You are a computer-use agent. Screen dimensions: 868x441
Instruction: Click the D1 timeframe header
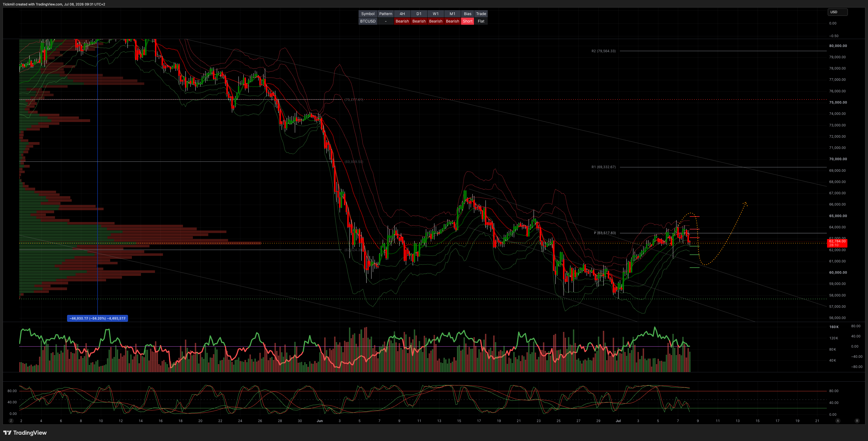[x=419, y=14]
